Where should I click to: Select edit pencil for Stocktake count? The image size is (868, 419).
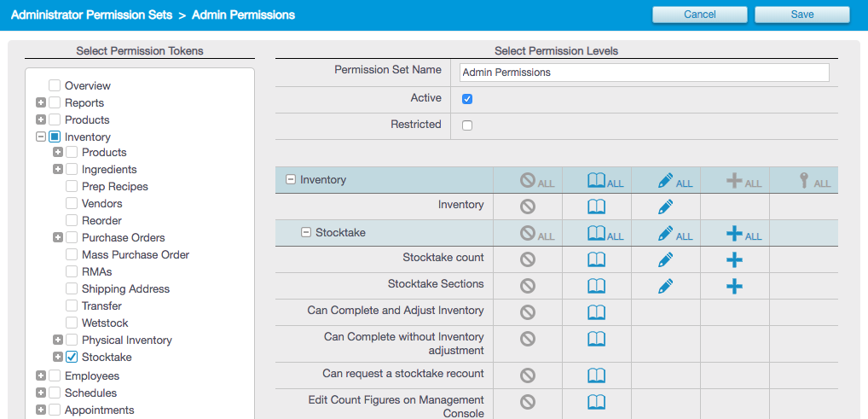(666, 259)
